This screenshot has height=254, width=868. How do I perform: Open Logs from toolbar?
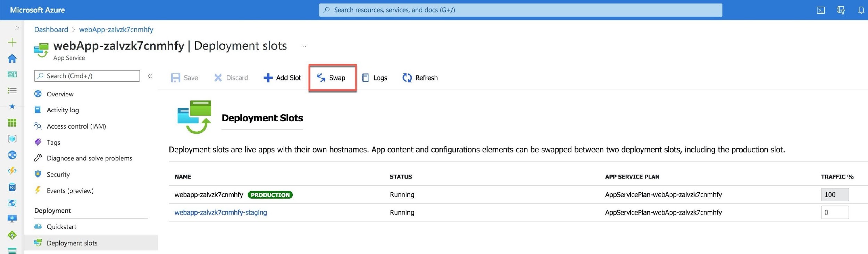[374, 78]
